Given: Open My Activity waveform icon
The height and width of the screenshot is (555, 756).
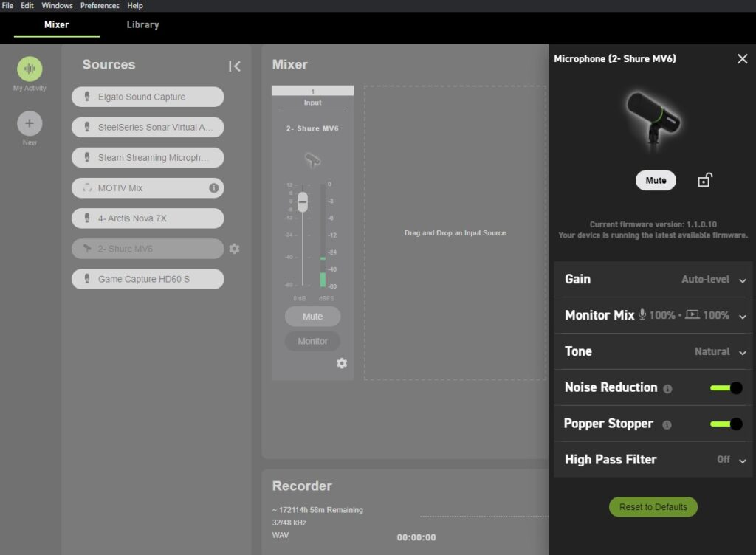Looking at the screenshot, I should coord(30,69).
